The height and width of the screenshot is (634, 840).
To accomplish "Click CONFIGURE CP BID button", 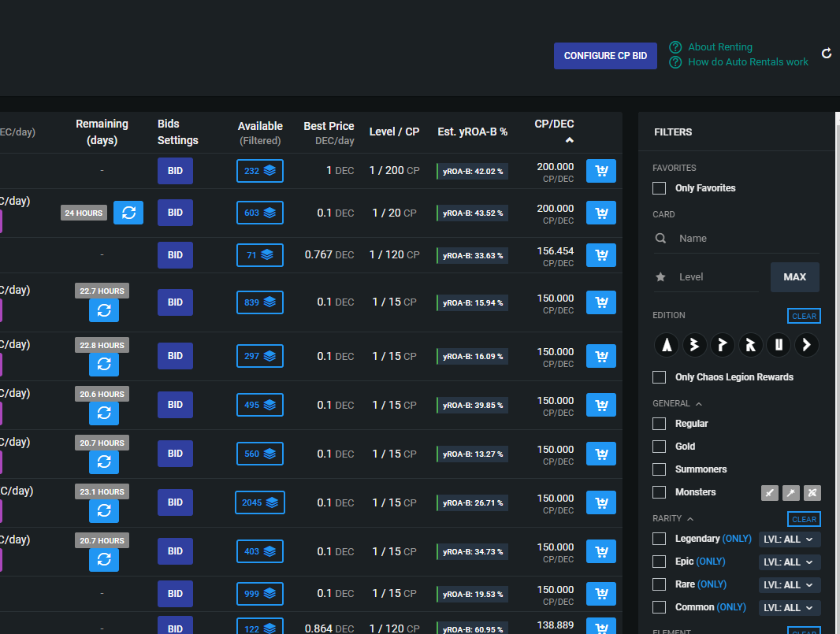I will [x=605, y=56].
